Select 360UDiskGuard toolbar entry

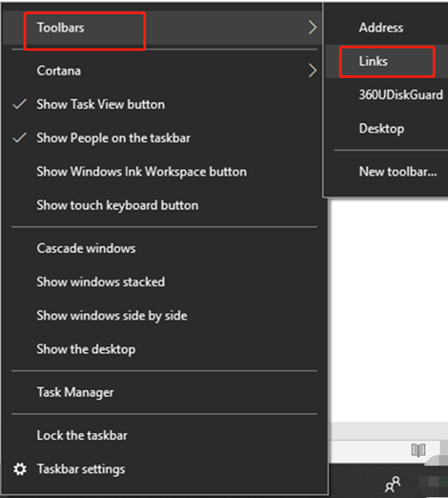pyautogui.click(x=387, y=95)
